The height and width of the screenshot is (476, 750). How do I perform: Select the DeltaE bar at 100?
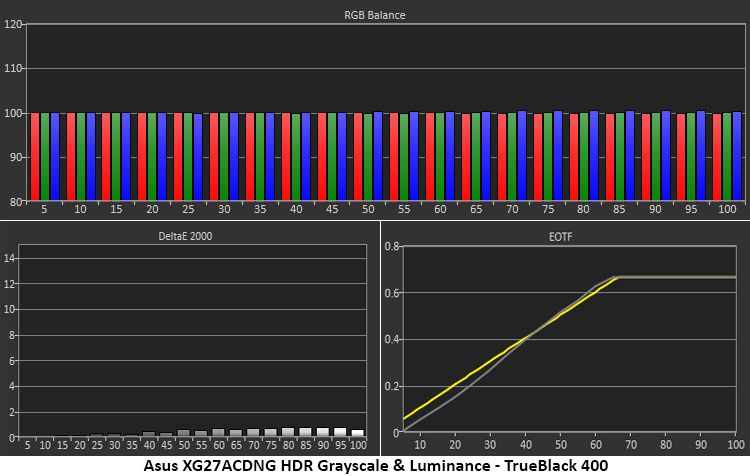click(x=358, y=433)
